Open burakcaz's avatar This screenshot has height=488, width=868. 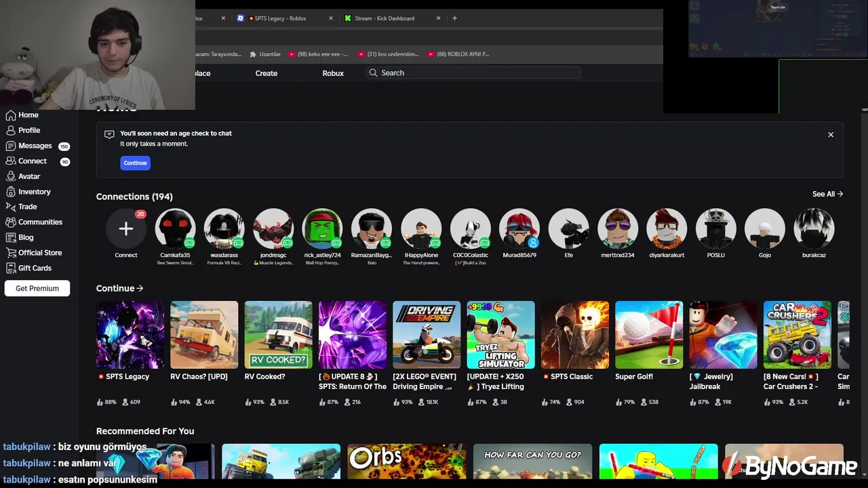click(814, 229)
